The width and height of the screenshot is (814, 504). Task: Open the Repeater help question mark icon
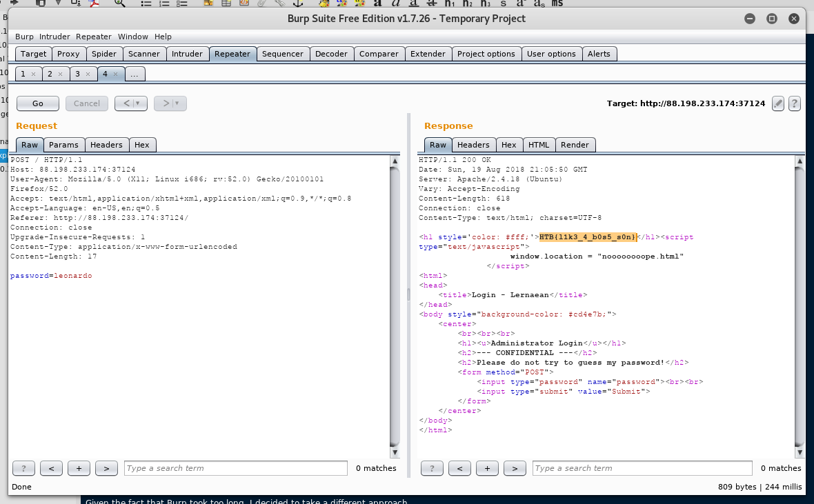(x=794, y=103)
